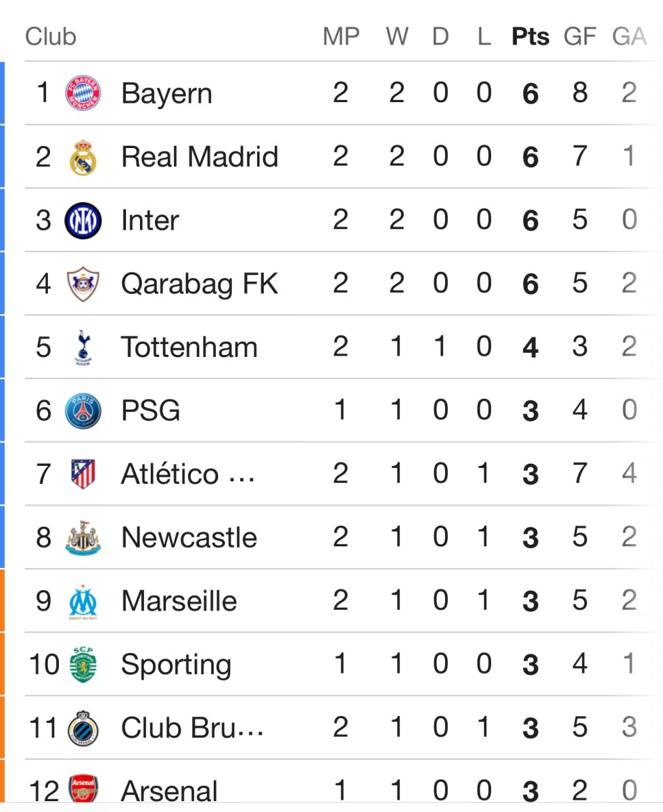Image resolution: width=663 pixels, height=812 pixels.
Task: Click the Tottenham cockerel logo
Action: tap(83, 348)
